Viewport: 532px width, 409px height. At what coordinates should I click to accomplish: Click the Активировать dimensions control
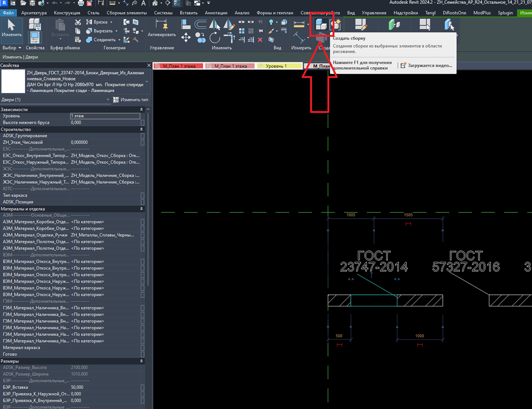point(162,28)
